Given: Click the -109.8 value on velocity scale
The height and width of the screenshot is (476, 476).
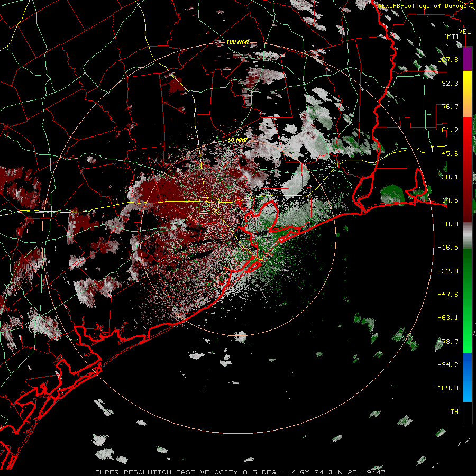Looking at the screenshot, I should [x=446, y=388].
